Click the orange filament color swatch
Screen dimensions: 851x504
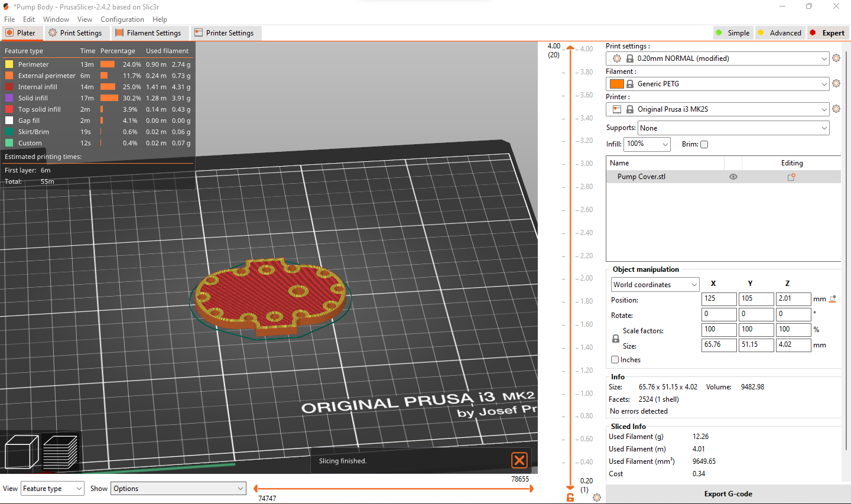[x=617, y=84]
